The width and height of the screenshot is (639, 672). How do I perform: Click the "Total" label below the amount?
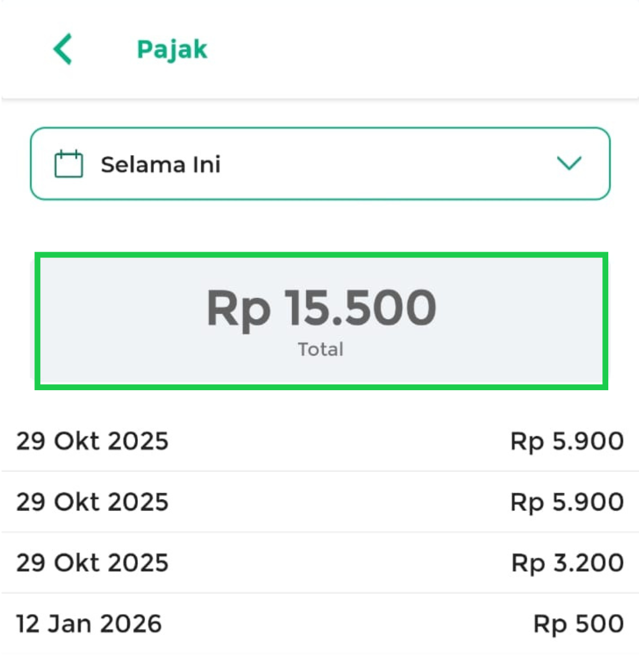tap(321, 349)
